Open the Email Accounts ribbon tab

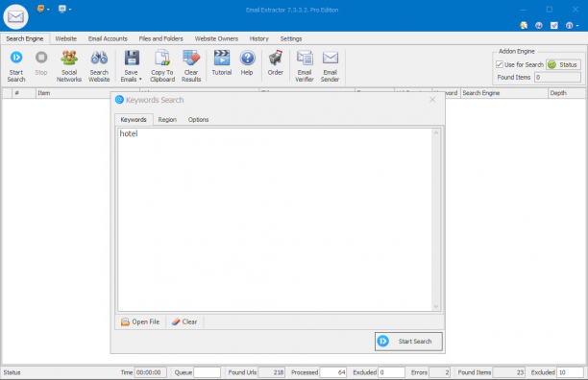point(108,38)
